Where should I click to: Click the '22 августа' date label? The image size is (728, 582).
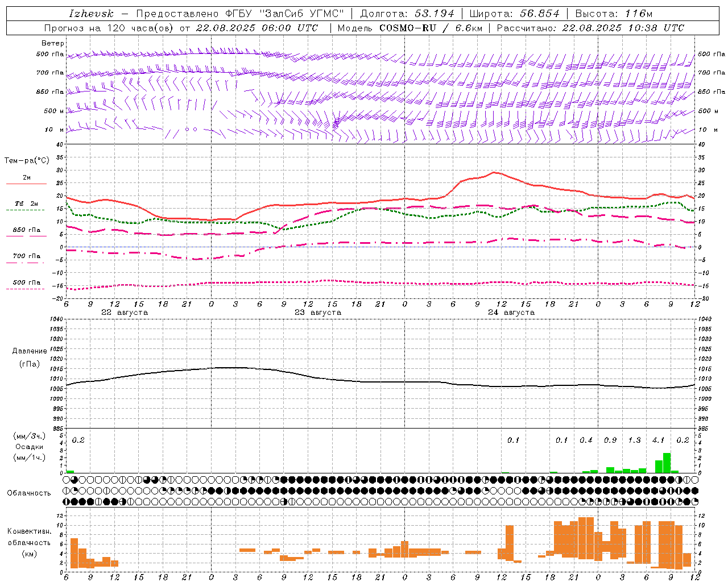click(125, 313)
